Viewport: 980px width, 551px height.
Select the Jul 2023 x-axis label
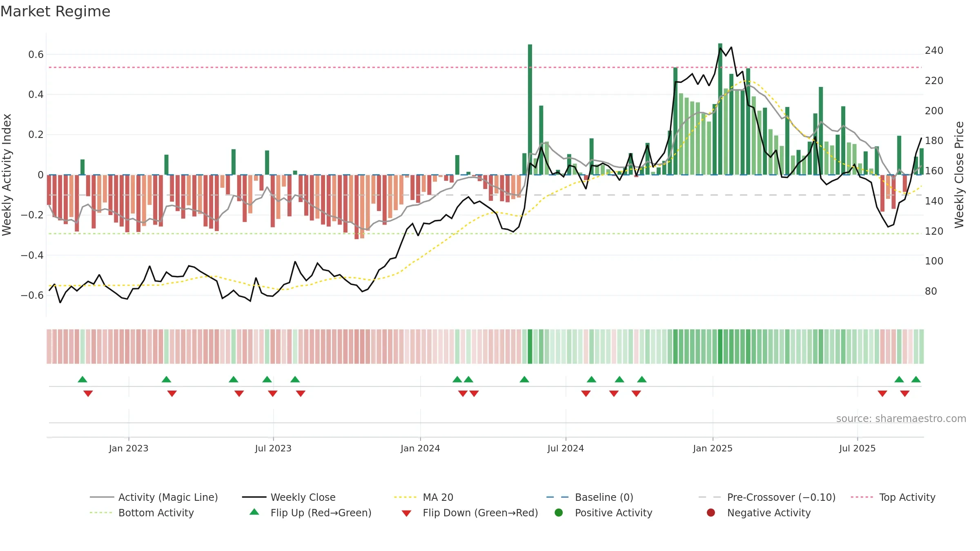(x=273, y=448)
